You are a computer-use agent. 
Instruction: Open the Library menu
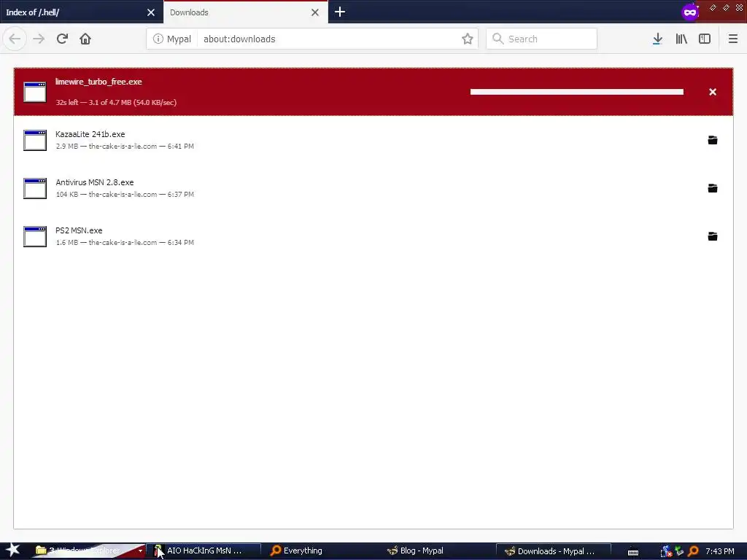[681, 39]
